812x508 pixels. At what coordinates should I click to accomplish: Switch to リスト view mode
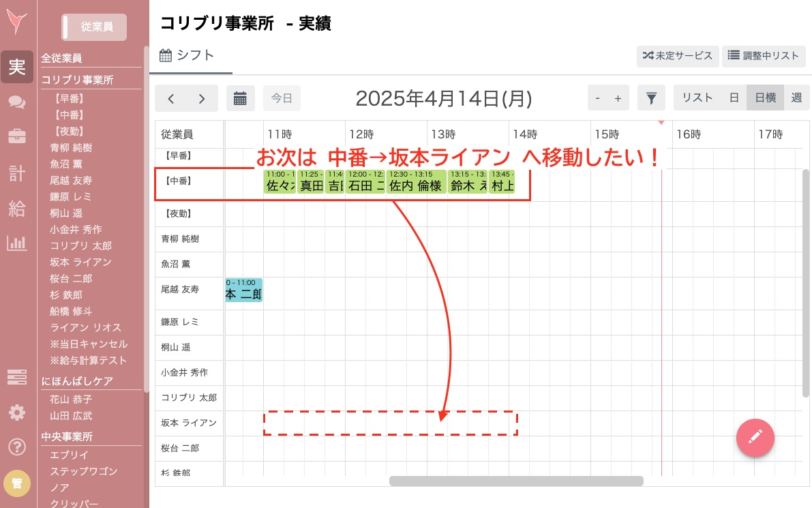697,98
